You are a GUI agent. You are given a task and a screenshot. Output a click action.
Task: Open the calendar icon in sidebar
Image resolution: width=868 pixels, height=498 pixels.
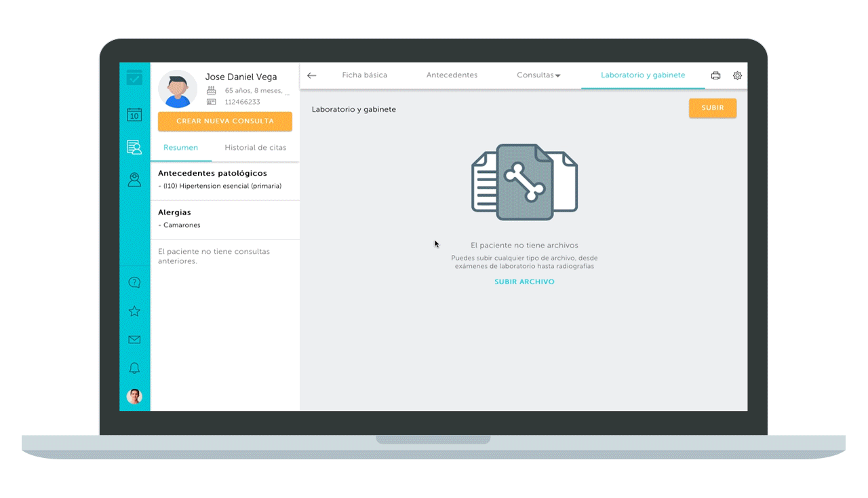(x=134, y=115)
